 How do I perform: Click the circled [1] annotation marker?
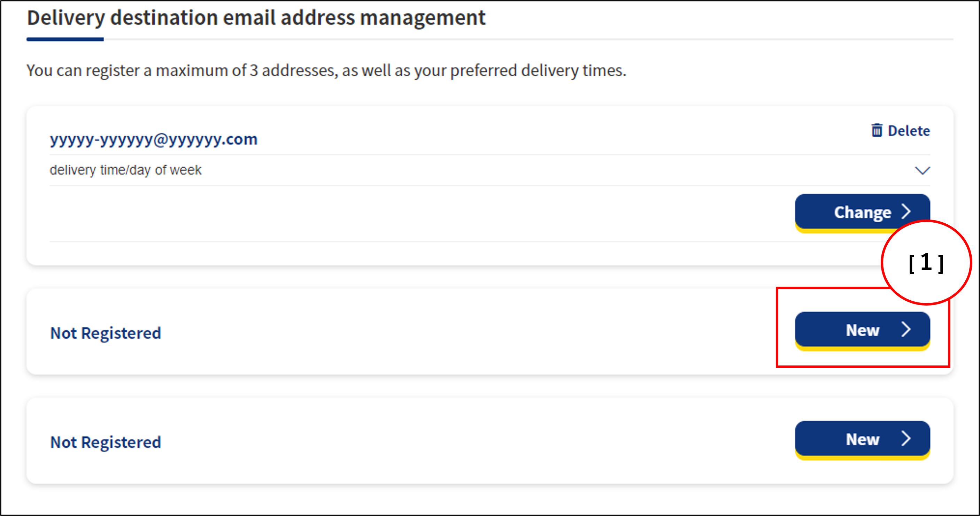(926, 263)
